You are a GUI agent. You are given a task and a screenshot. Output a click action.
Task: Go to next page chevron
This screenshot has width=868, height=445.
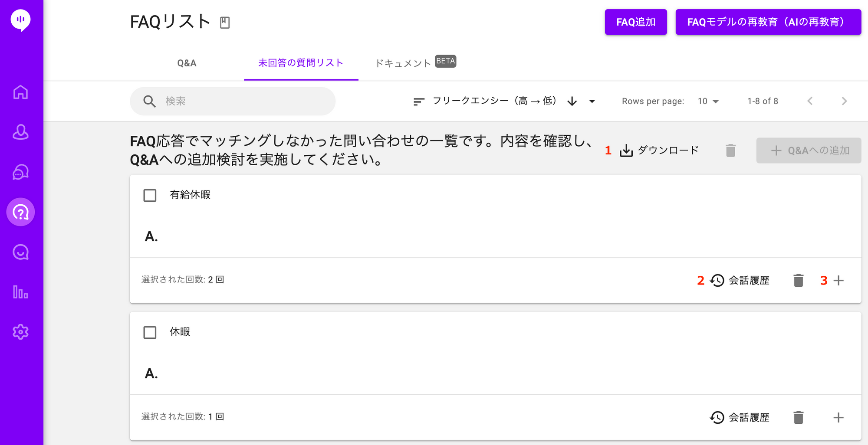click(x=844, y=101)
